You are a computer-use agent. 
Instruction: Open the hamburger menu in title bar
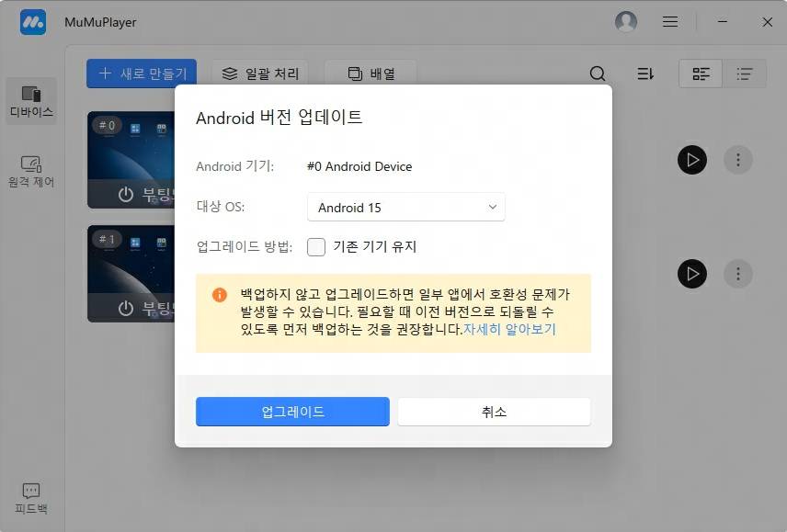(670, 21)
